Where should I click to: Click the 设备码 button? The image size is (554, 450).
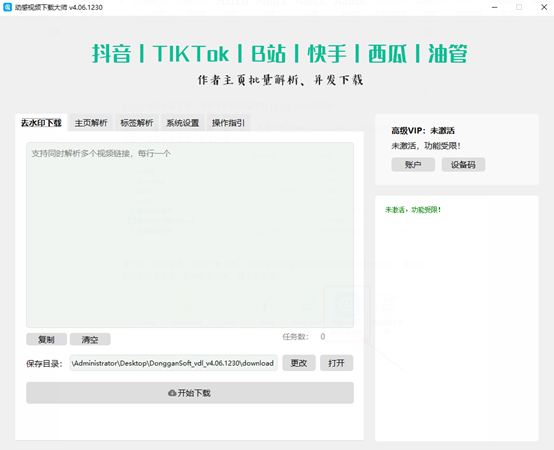click(x=463, y=165)
